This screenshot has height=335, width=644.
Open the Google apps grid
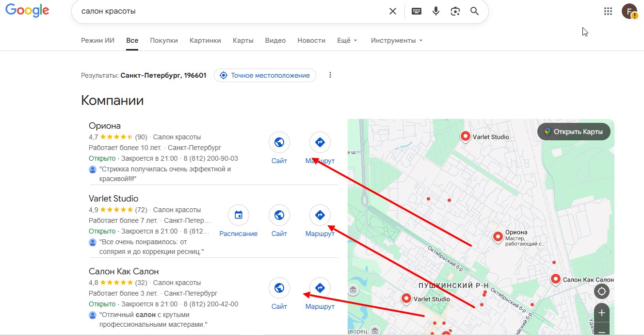coord(608,11)
